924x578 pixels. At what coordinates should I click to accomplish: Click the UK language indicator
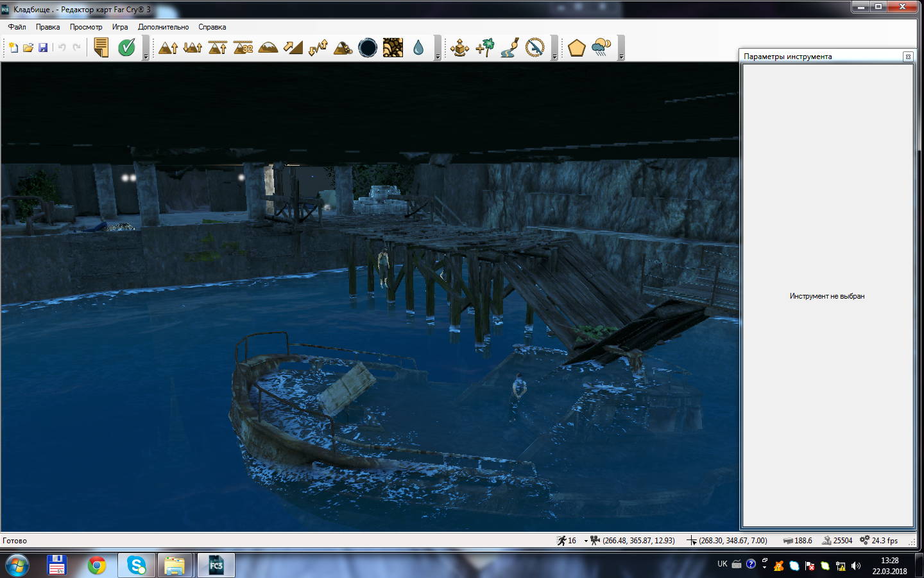point(723,564)
